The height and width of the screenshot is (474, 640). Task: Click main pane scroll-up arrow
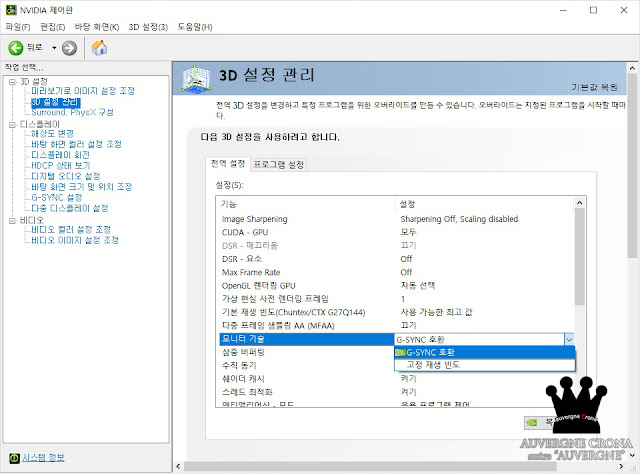632,68
